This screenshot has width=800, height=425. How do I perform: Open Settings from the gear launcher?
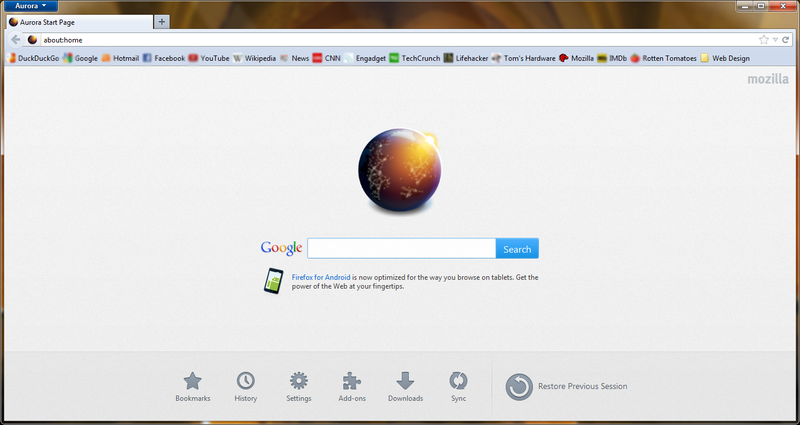point(298,387)
